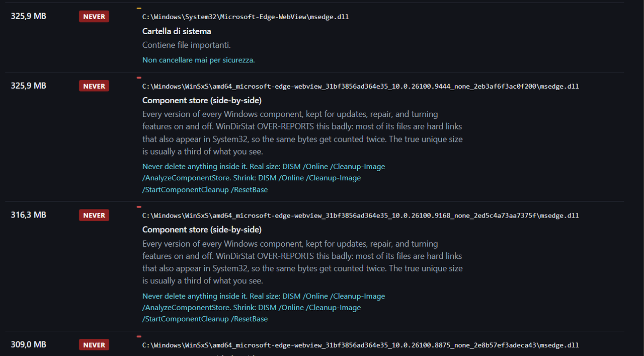The height and width of the screenshot is (356, 644).
Task: Click the 'Contiene file importanti.' description
Action: [x=187, y=45]
